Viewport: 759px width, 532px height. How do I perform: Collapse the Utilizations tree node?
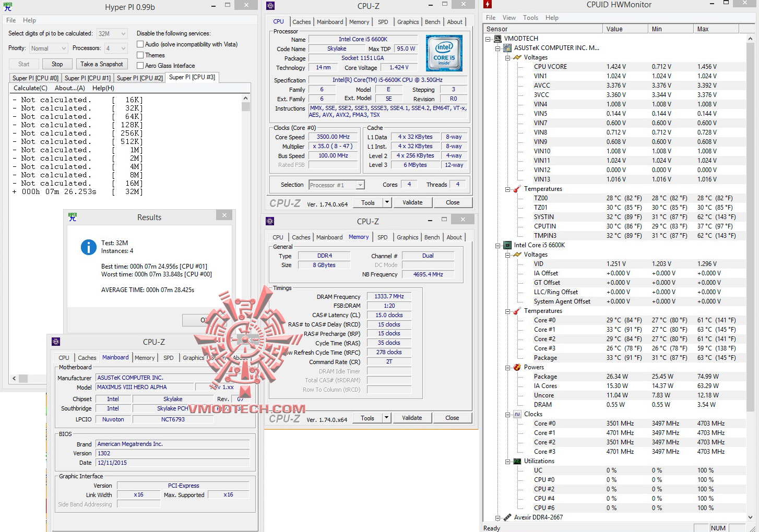[507, 461]
